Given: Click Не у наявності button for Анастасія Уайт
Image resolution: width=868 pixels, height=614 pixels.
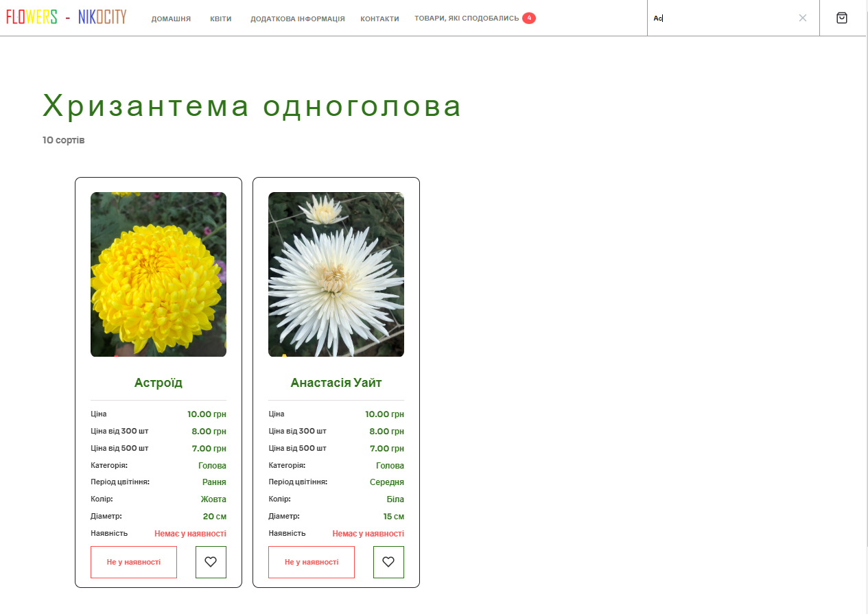Looking at the screenshot, I should coord(312,562).
